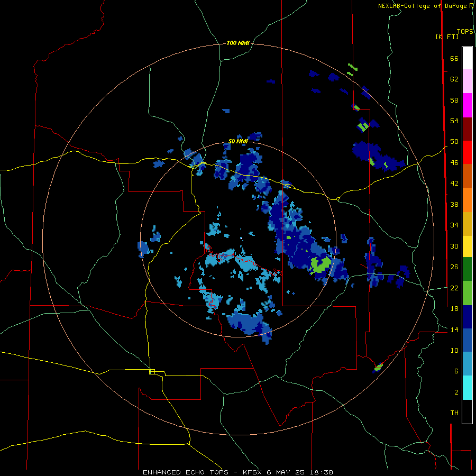476x476 pixels.
Task: Pick the gold legend color block
Action: click(467, 223)
